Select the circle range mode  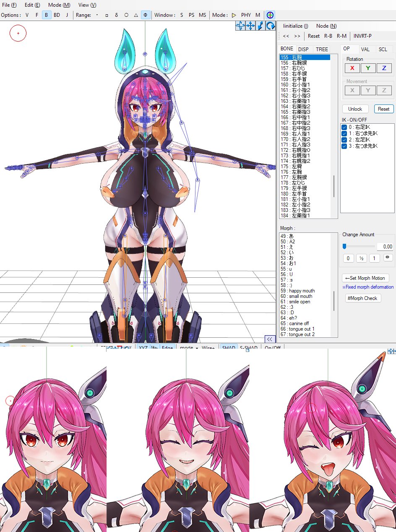click(126, 15)
